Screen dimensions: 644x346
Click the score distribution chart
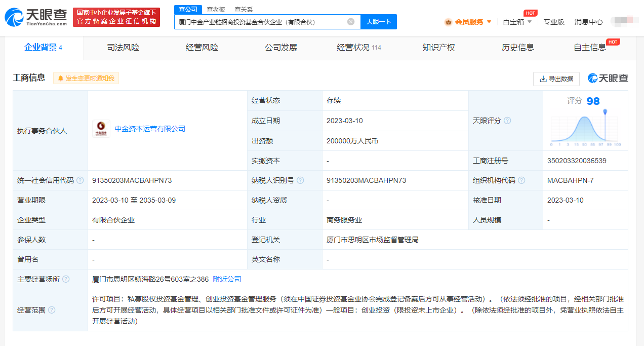tap(586, 129)
